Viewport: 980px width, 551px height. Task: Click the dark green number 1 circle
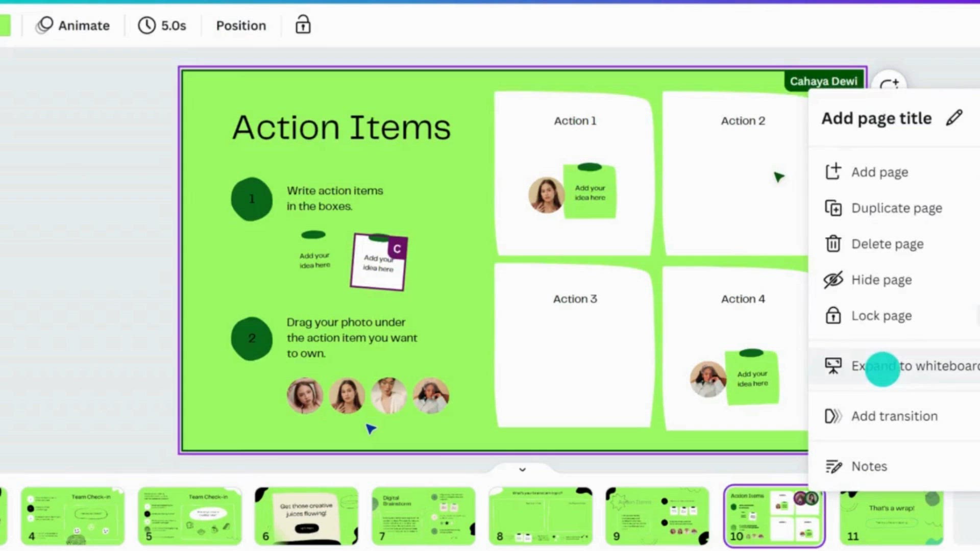pyautogui.click(x=252, y=199)
